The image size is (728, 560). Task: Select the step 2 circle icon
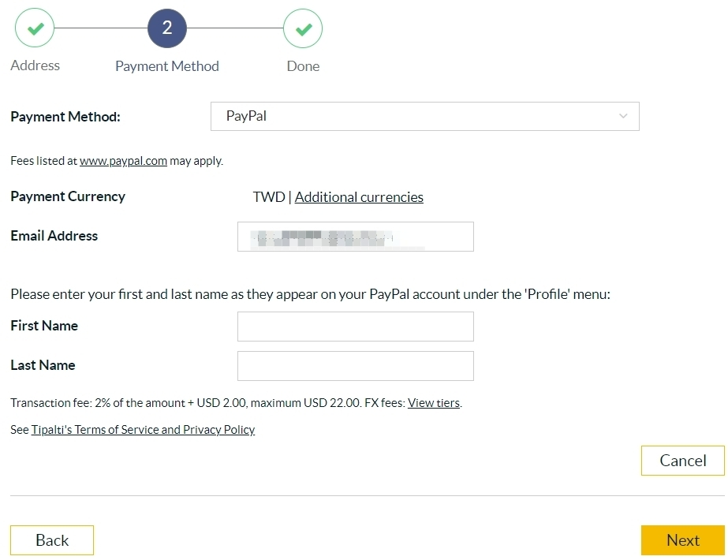[167, 28]
